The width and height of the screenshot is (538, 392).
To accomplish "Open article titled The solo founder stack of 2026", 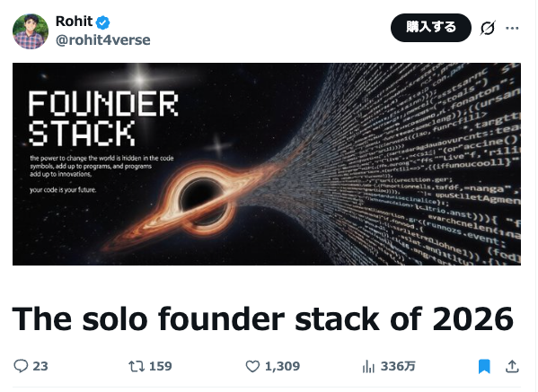I will point(263,319).
